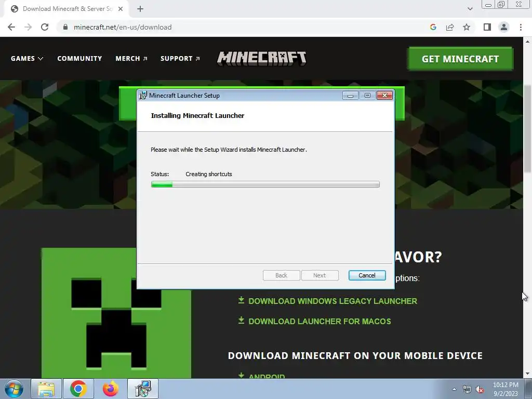Click the share page icon
532x399 pixels.
(450, 27)
